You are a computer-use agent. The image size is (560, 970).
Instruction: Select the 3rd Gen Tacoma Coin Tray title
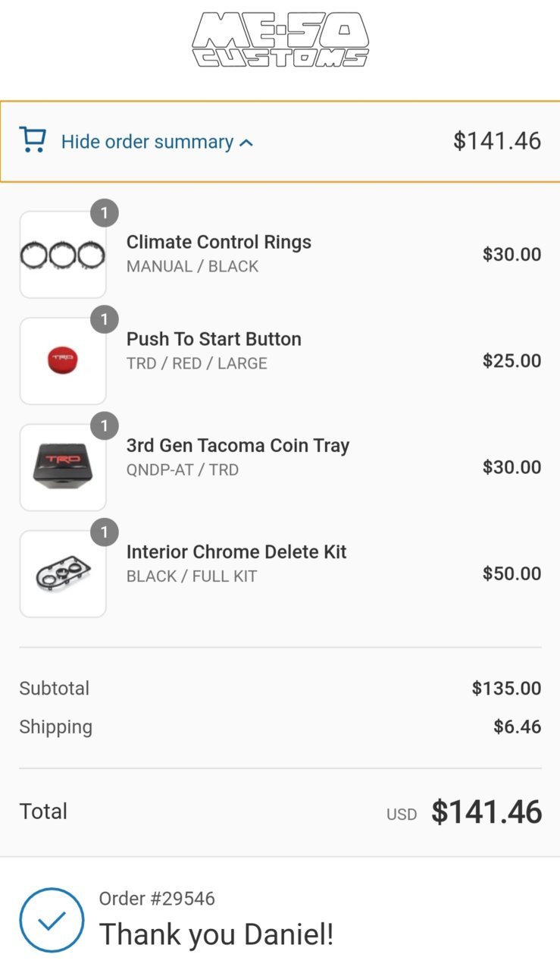(x=238, y=445)
